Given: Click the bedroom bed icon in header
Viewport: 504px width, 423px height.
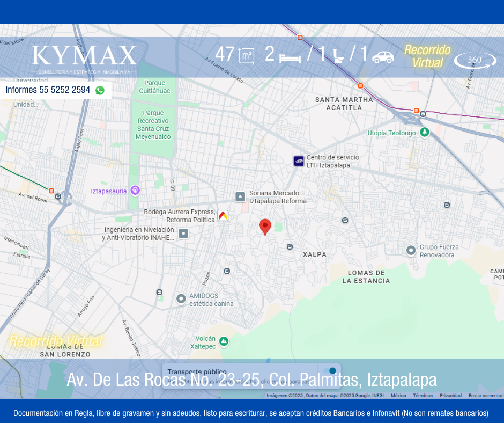Looking at the screenshot, I should click(x=290, y=57).
